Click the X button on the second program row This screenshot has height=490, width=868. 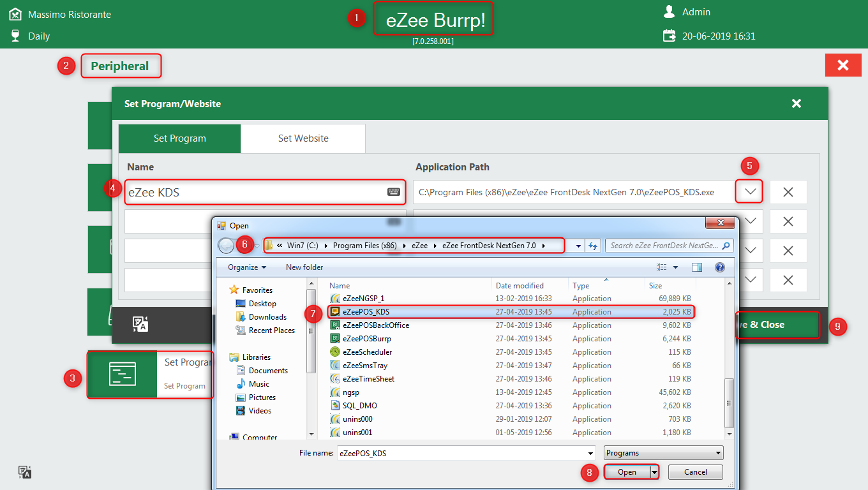pos(788,221)
